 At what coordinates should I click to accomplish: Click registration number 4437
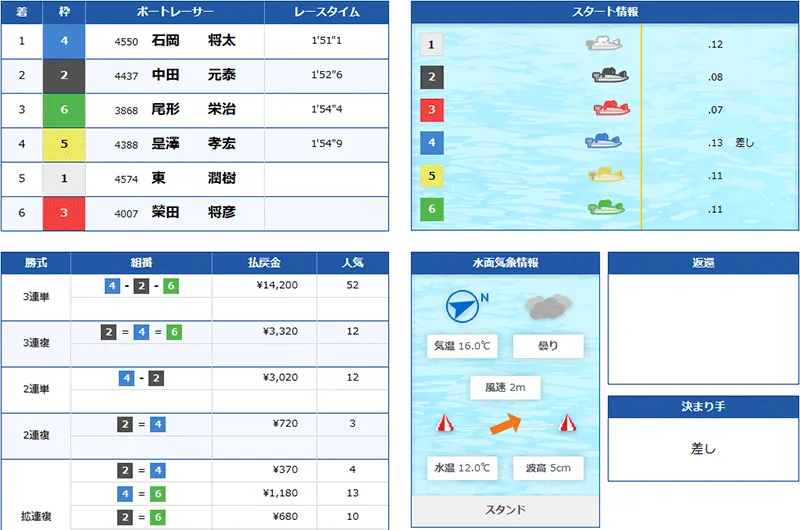pyautogui.click(x=126, y=77)
